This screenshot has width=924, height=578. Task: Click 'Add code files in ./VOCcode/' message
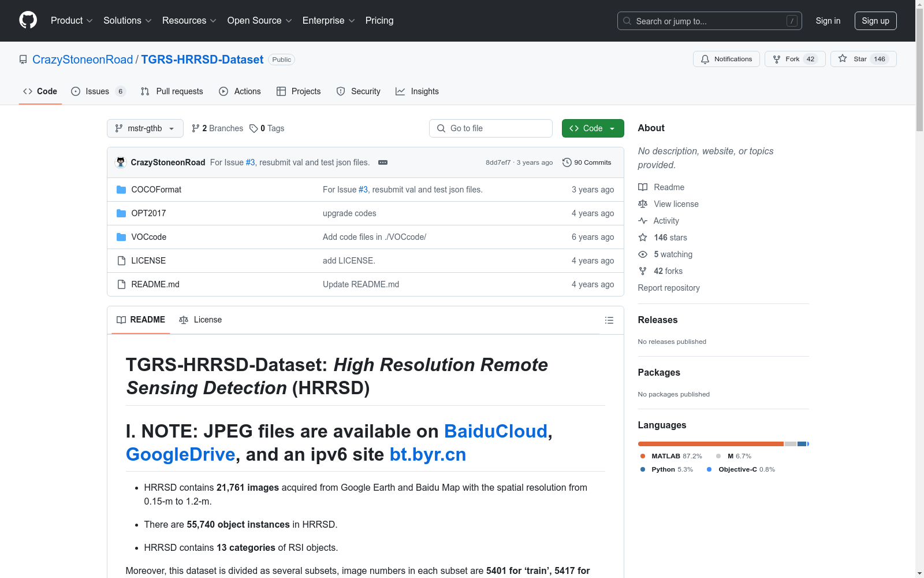(374, 237)
